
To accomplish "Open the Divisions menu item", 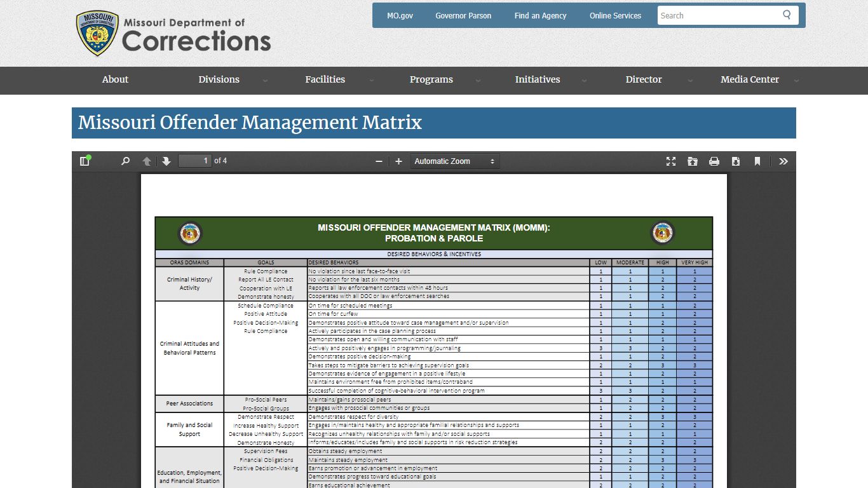I will click(219, 79).
